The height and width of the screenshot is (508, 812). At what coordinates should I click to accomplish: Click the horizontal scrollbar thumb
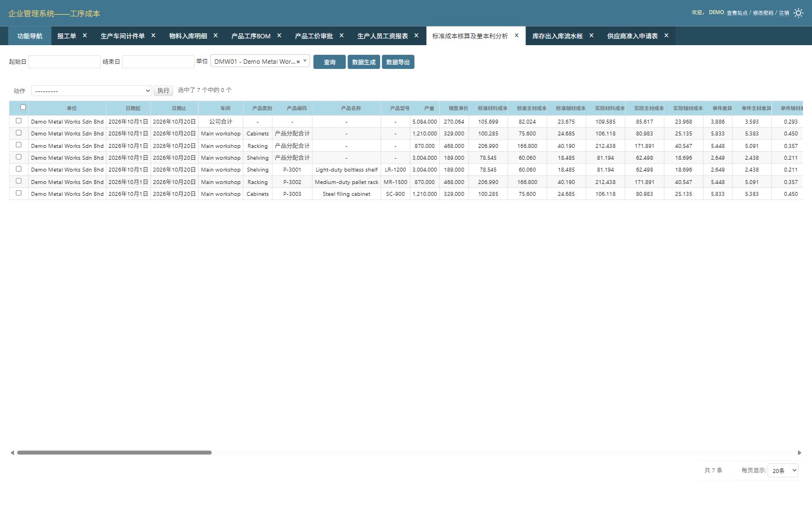click(114, 453)
